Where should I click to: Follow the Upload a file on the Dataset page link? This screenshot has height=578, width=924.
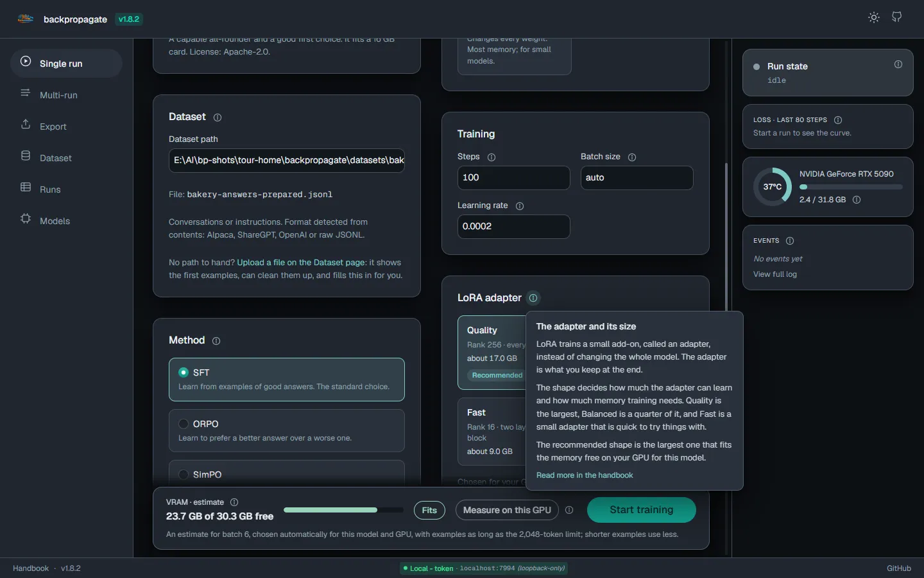click(301, 263)
